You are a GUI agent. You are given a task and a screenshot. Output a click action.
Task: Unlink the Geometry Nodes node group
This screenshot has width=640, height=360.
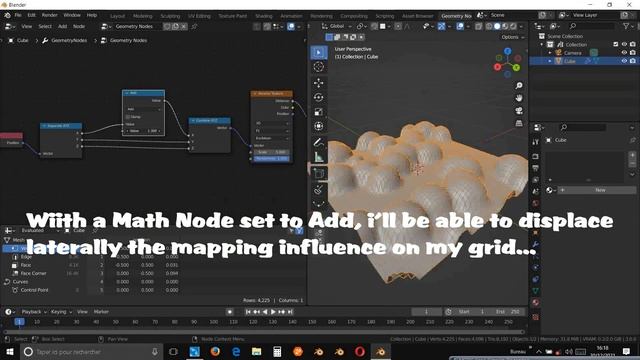[x=184, y=27]
